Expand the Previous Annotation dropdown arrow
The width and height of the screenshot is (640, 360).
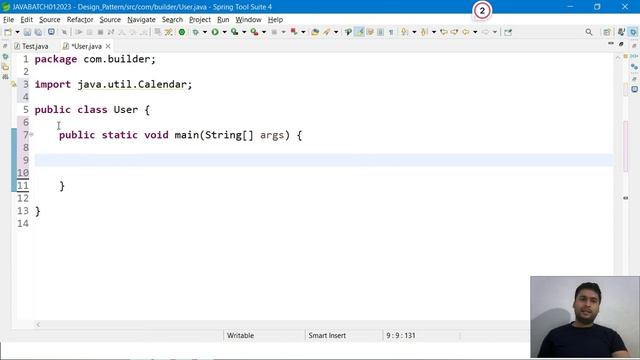433,32
